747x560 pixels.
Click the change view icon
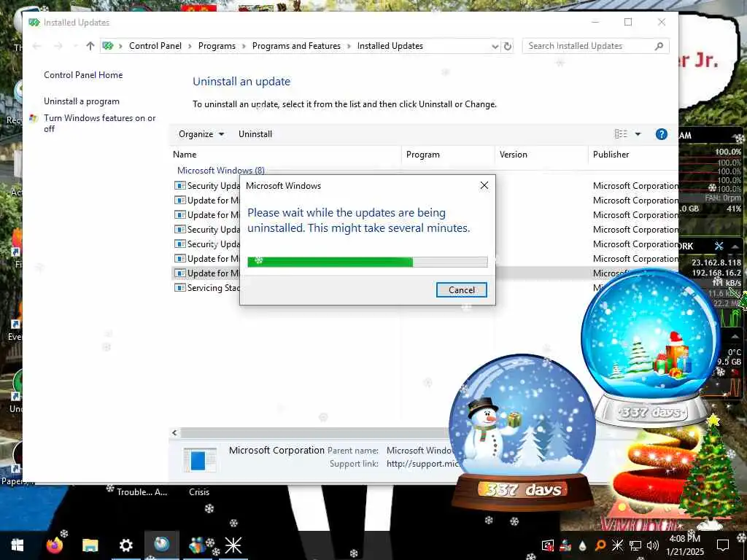coord(621,134)
